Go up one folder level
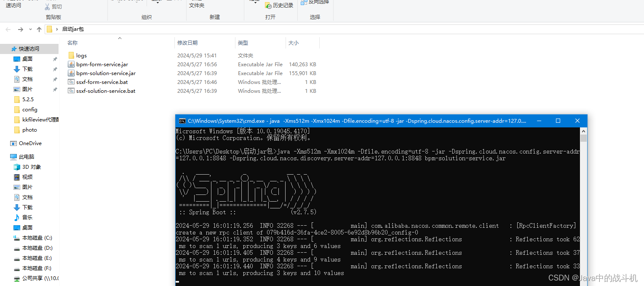This screenshot has height=286, width=644. pos(39,30)
